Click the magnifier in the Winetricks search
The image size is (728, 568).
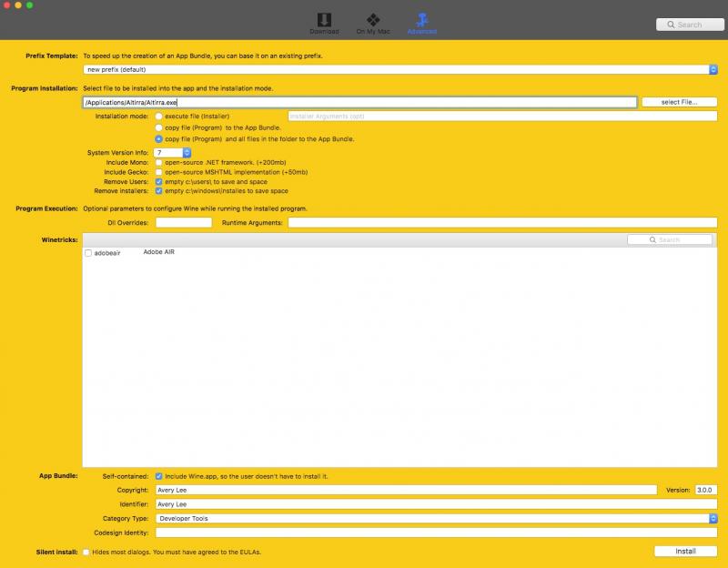(x=652, y=239)
